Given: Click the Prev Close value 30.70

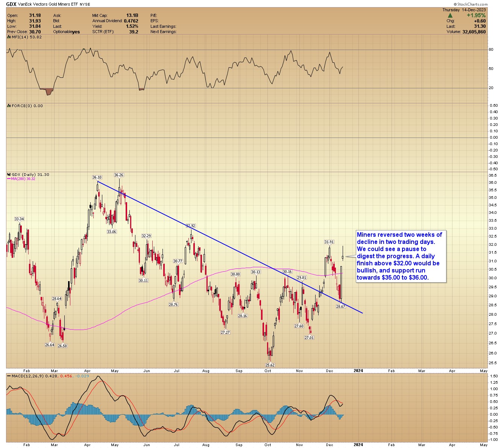Looking at the screenshot, I should coord(35,32).
